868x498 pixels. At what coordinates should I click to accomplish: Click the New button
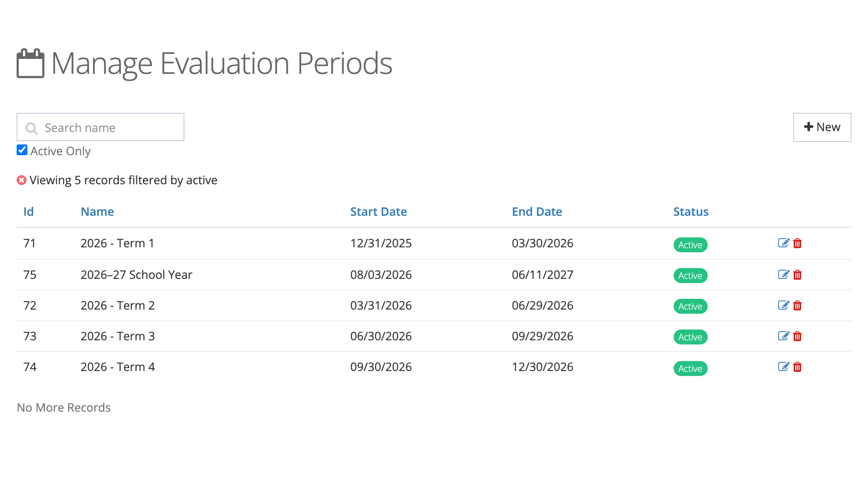coord(822,127)
